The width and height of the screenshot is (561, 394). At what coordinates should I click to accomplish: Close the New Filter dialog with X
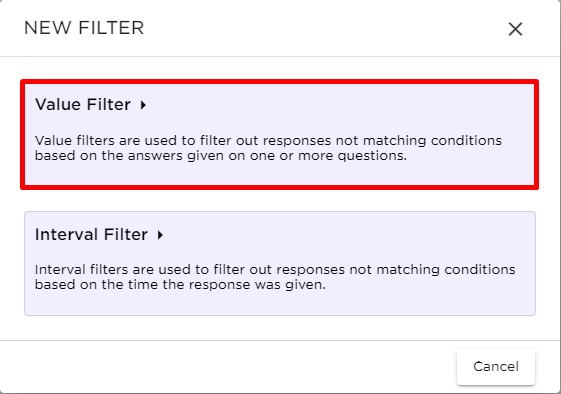(515, 29)
